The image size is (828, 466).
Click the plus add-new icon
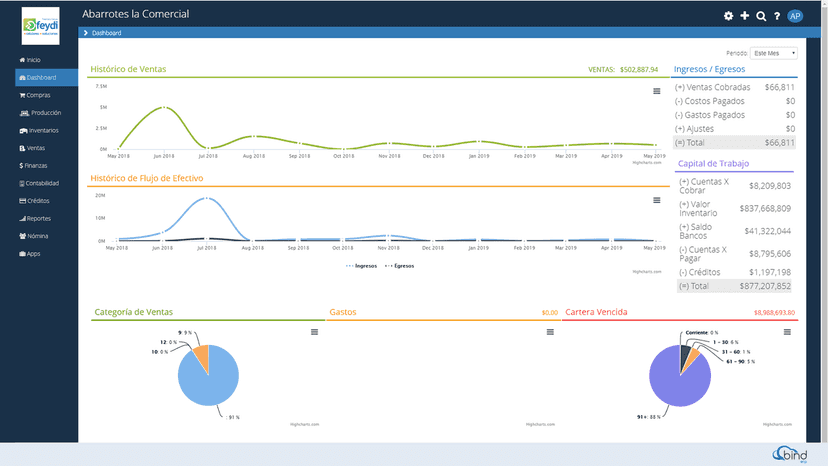pyautogui.click(x=745, y=16)
